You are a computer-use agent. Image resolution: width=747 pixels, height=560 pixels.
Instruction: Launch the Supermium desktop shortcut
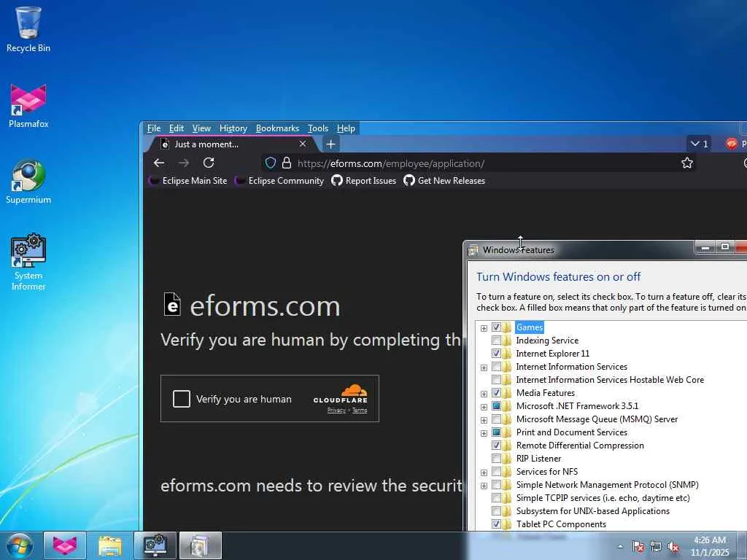point(28,182)
